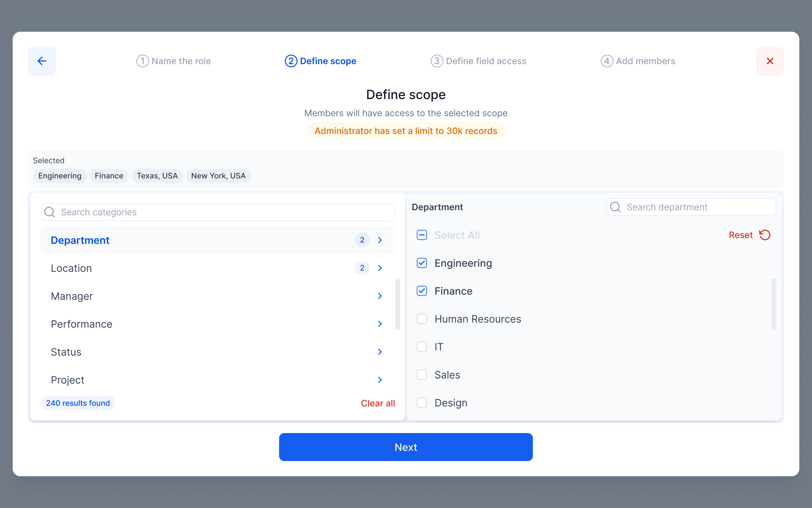Click the Next button
This screenshot has width=812, height=508.
[x=406, y=447]
